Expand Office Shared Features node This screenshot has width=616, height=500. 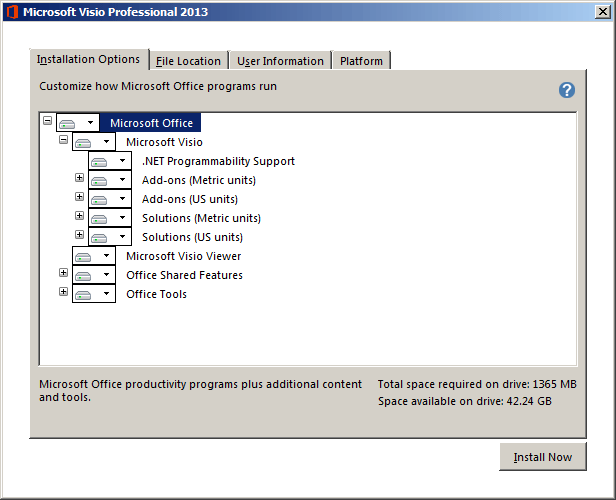63,272
